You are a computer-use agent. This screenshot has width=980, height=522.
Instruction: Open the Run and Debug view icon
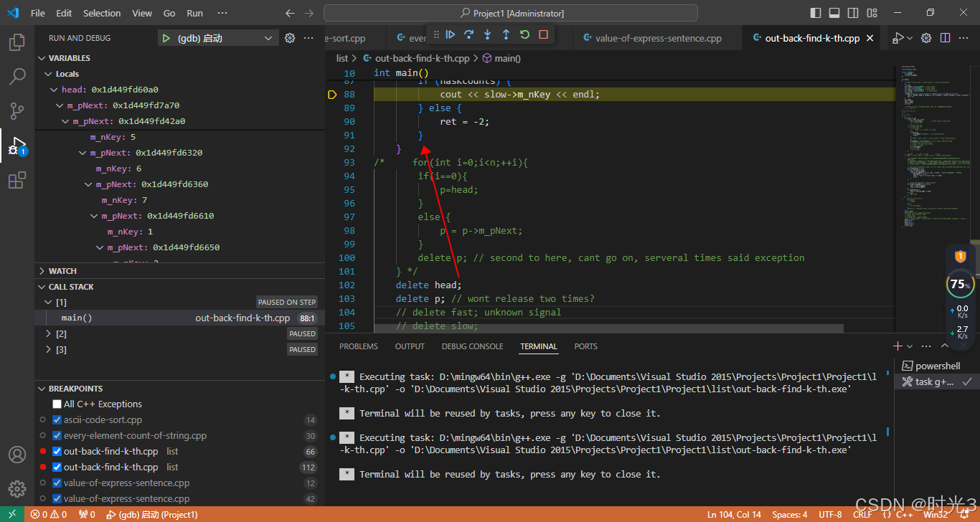point(17,146)
